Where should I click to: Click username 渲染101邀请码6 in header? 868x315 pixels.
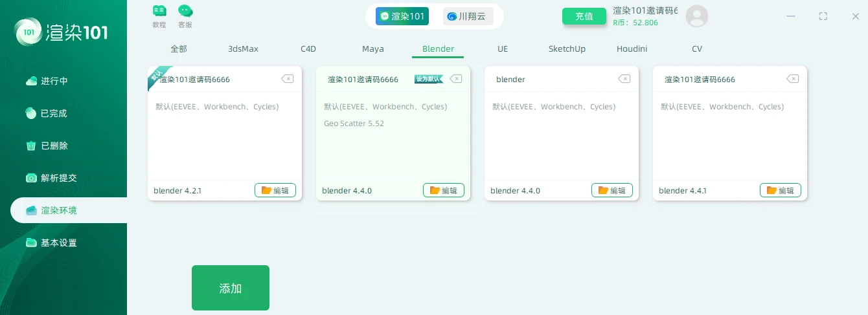point(645,10)
